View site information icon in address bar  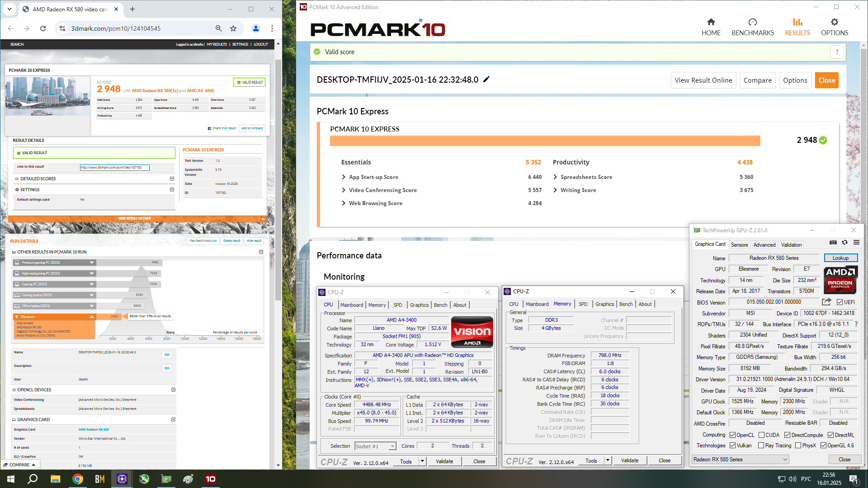tap(62, 28)
